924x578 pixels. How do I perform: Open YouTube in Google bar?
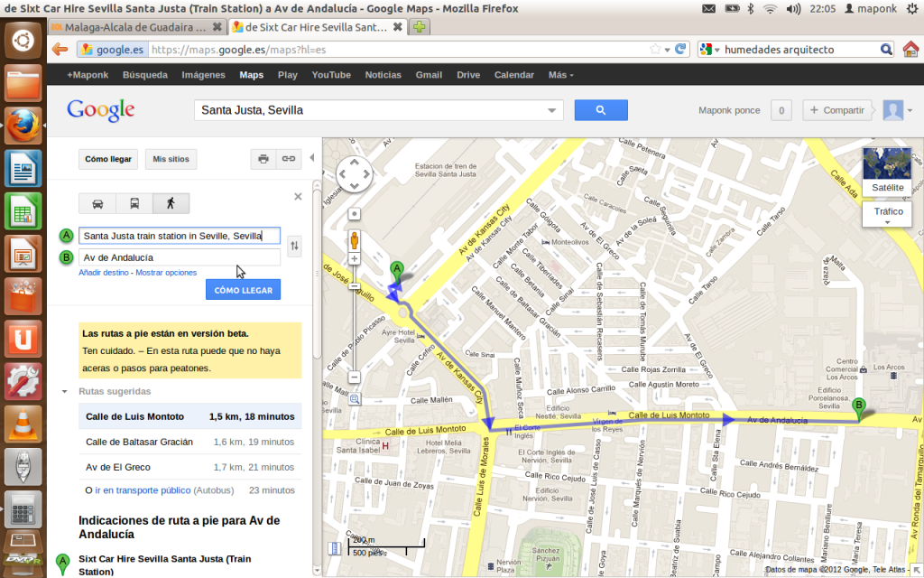(x=331, y=75)
